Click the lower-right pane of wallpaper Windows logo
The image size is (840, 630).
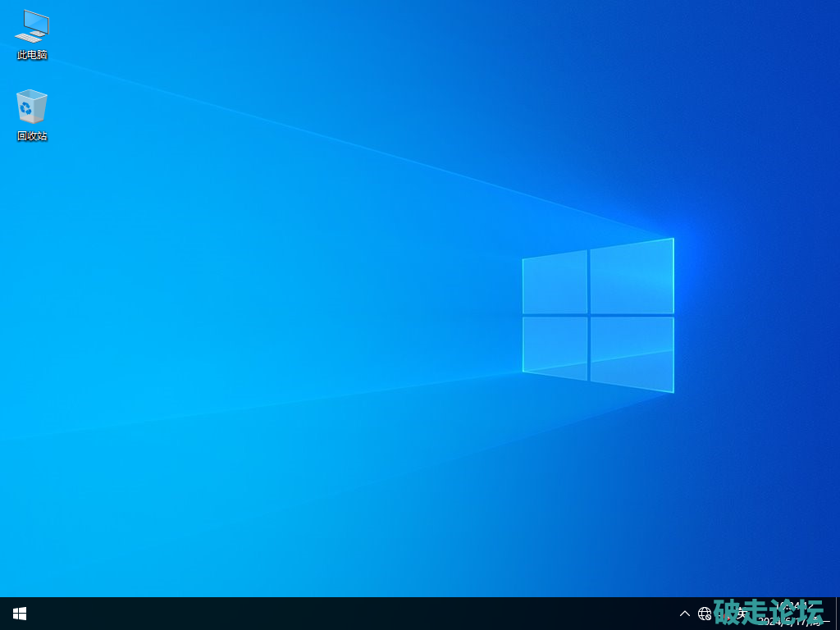[x=632, y=352]
